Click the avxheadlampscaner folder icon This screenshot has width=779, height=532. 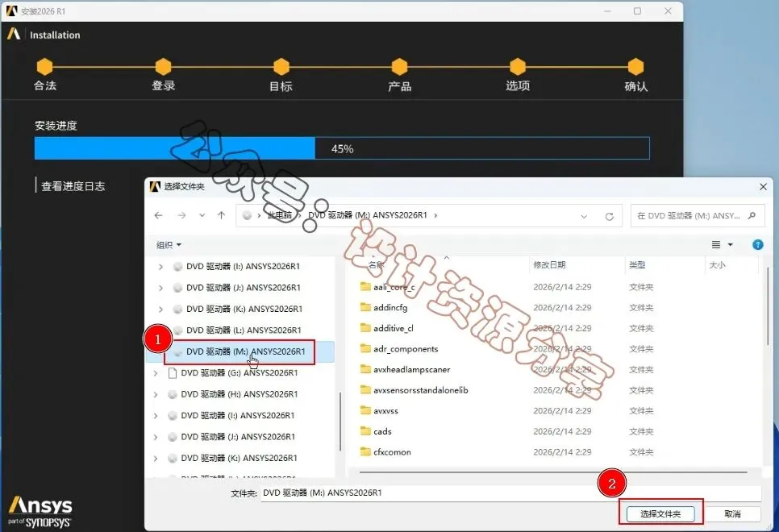365,369
